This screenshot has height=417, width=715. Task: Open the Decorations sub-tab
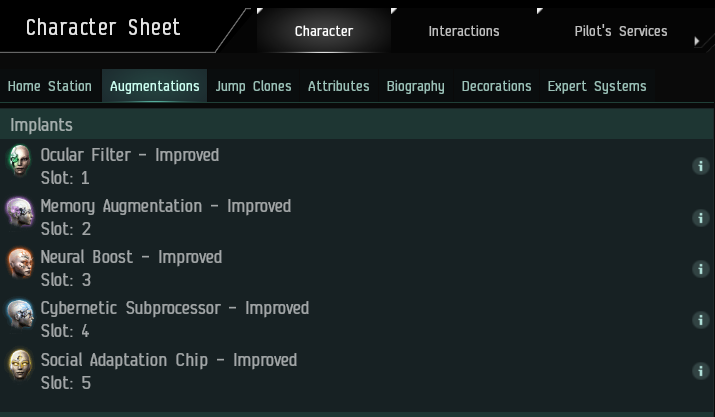pos(496,86)
